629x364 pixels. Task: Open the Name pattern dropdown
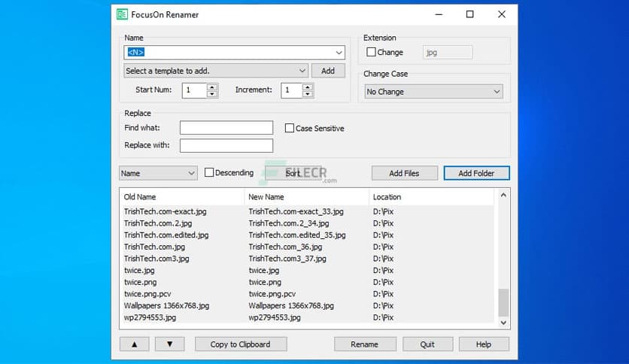tap(339, 53)
